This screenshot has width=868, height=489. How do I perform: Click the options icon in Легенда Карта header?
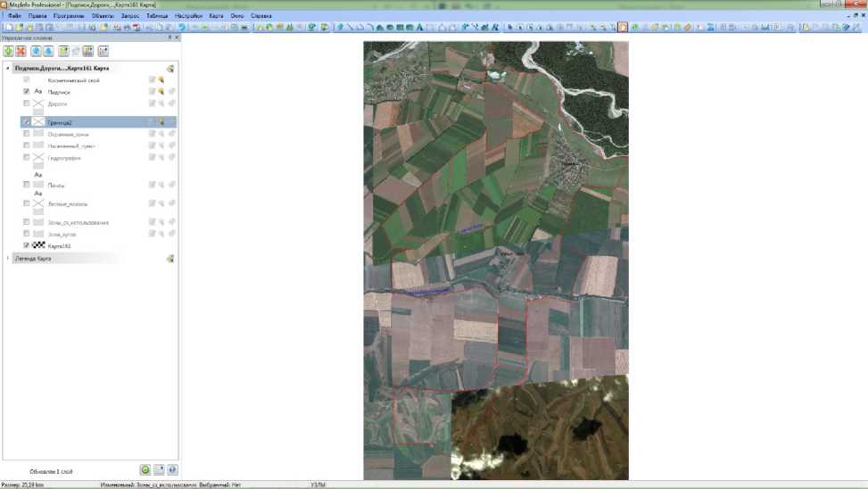click(x=170, y=259)
